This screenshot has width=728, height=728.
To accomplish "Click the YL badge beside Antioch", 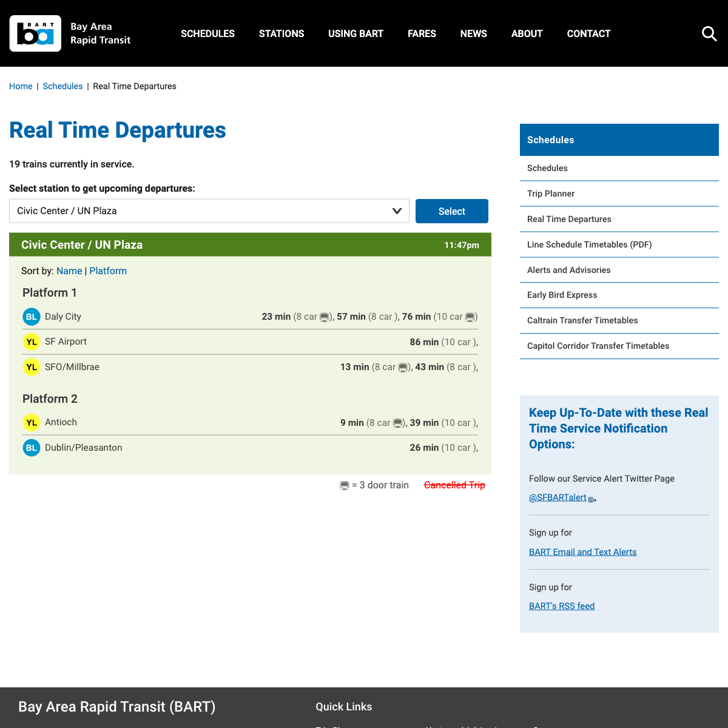I will (x=32, y=423).
